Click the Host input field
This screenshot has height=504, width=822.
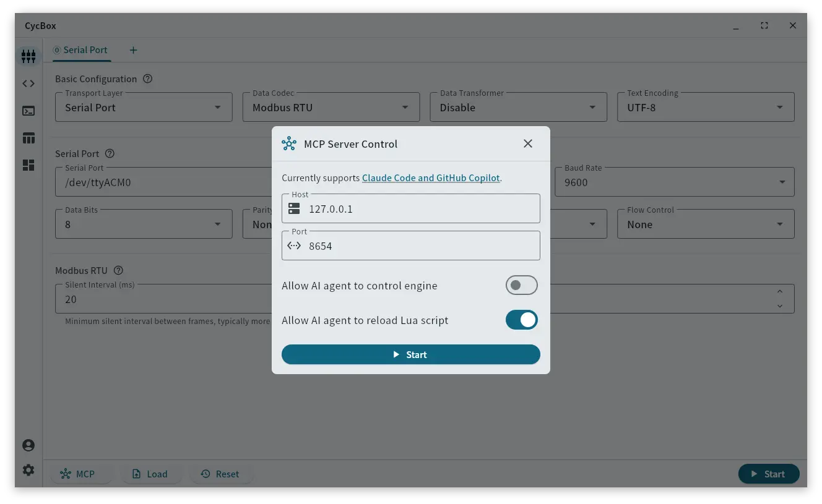tap(421, 209)
